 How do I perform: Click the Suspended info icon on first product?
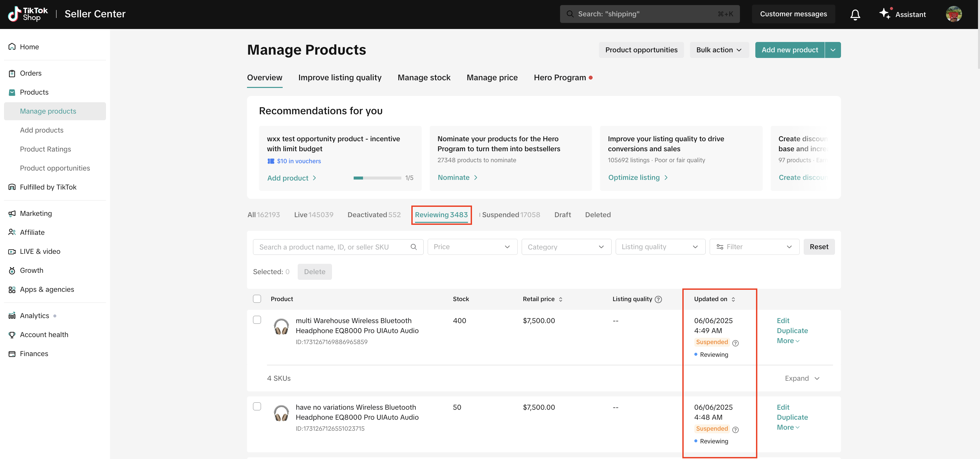pos(735,343)
